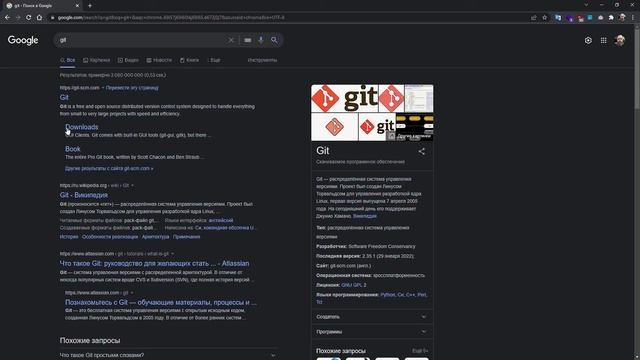Click the browser address bar URL

coord(171,18)
